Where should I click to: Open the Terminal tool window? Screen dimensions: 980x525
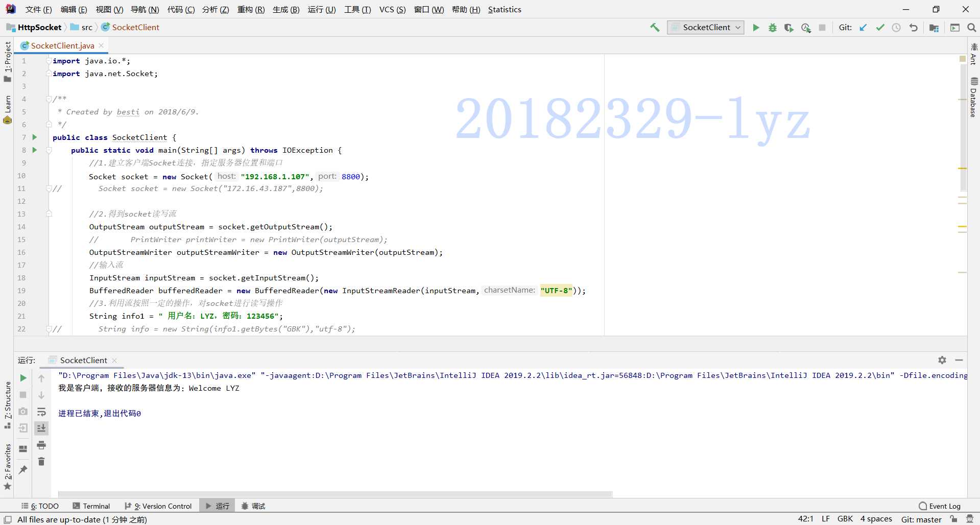pos(91,506)
